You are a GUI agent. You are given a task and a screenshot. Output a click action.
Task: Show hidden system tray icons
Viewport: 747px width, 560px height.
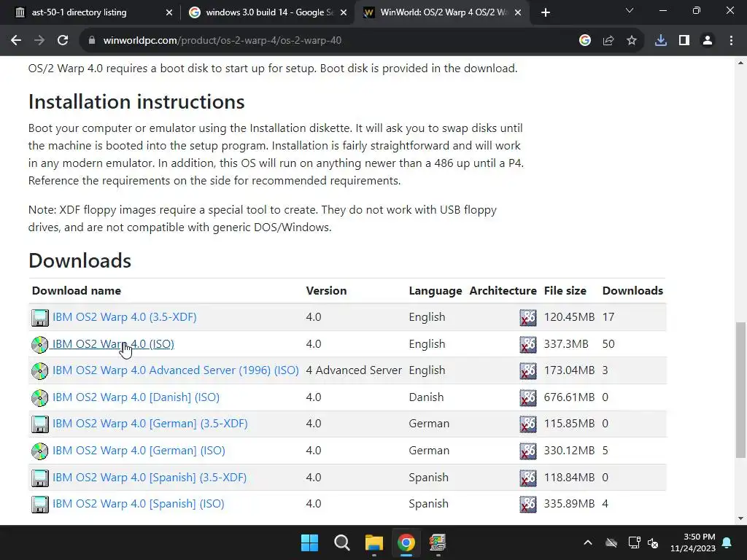tap(588, 542)
